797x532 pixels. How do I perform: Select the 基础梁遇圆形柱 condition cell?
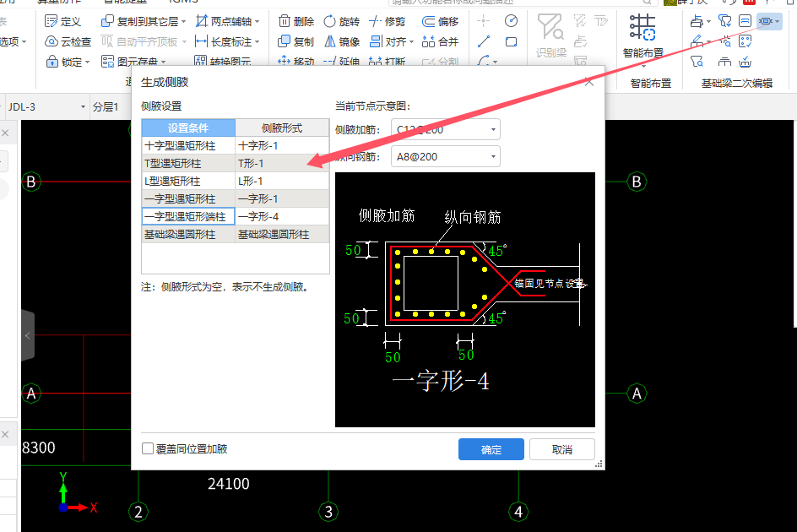pyautogui.click(x=188, y=235)
